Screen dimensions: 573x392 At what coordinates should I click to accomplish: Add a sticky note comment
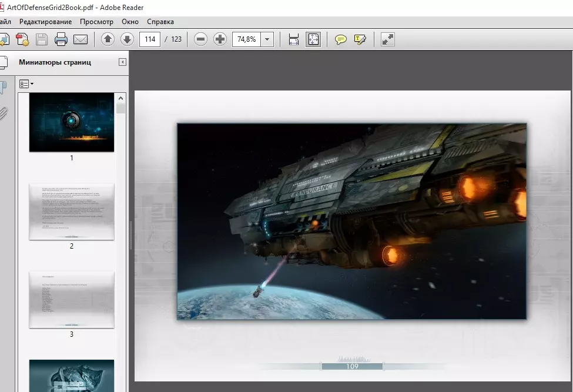click(x=341, y=39)
